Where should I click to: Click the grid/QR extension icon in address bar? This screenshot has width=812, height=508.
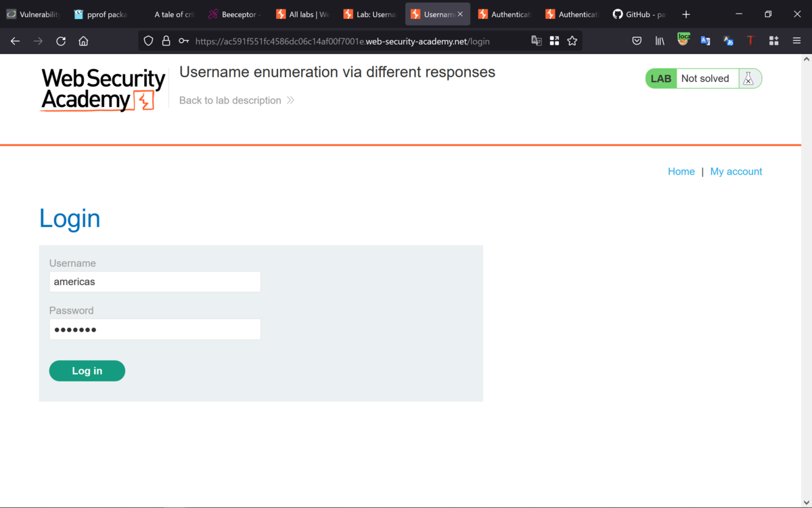tap(554, 41)
